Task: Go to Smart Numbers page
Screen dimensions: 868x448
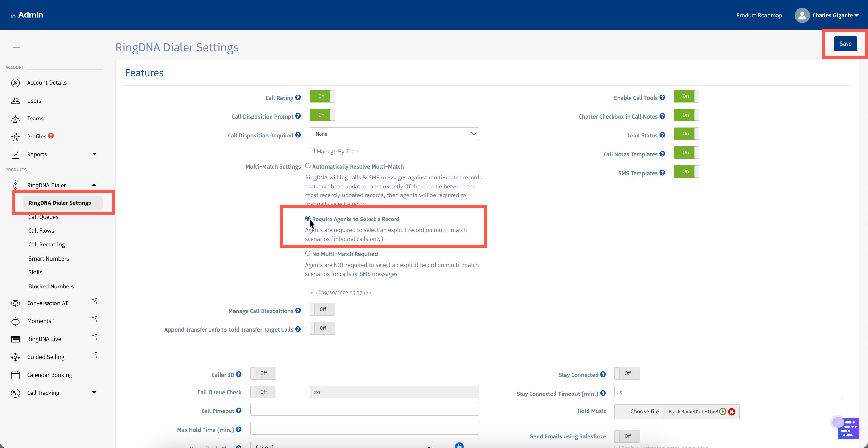Action: 48,258
